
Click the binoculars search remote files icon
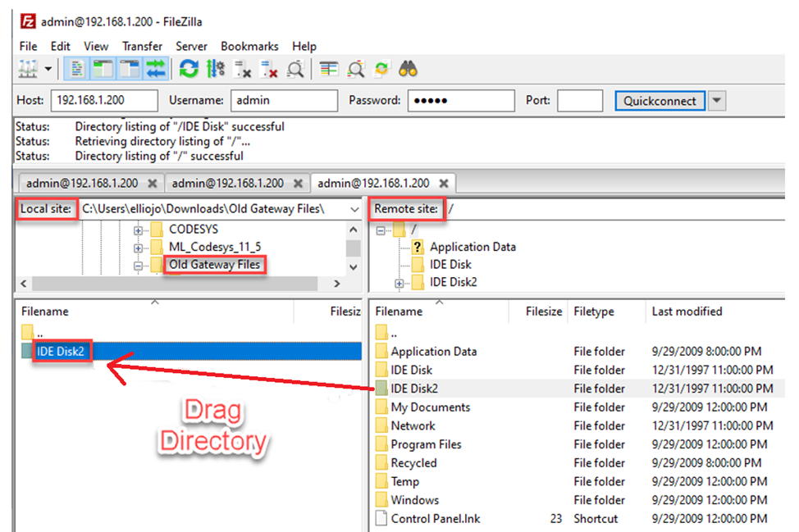(409, 69)
